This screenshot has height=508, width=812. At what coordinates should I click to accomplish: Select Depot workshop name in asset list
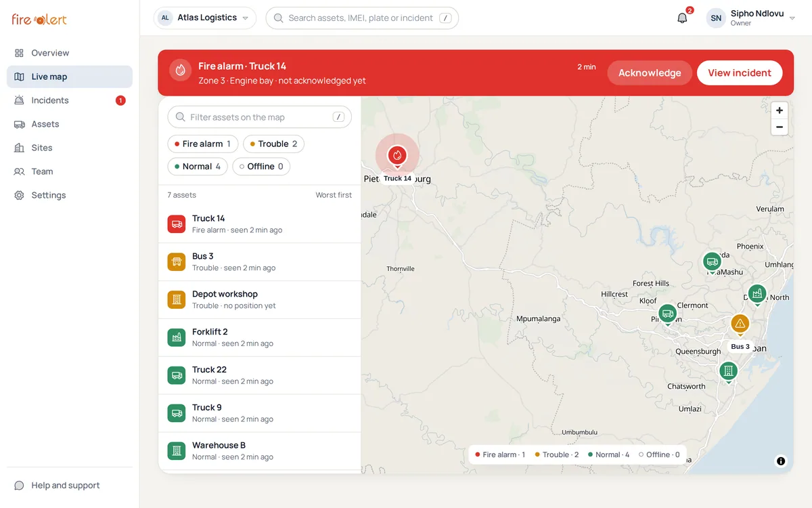coord(225,294)
